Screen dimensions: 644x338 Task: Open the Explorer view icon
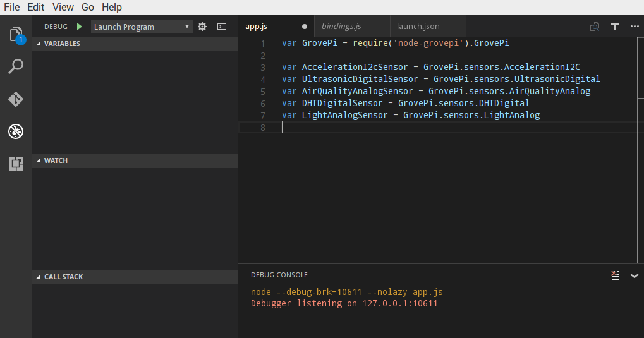16,34
